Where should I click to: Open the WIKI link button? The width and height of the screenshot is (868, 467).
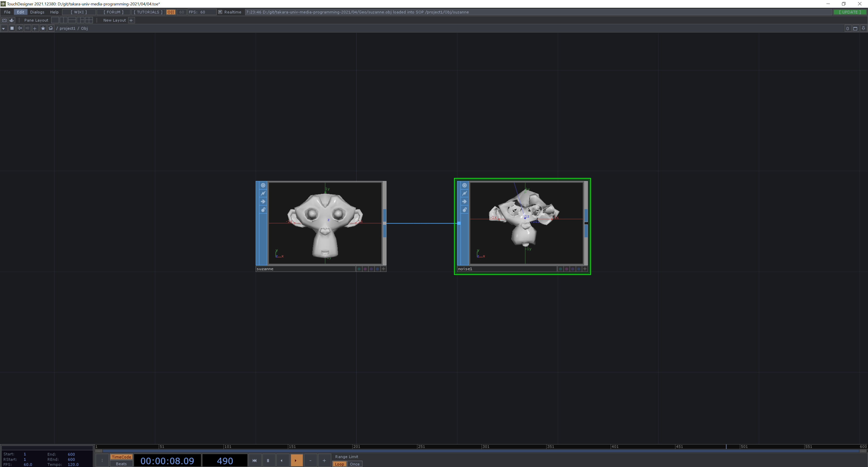[79, 12]
